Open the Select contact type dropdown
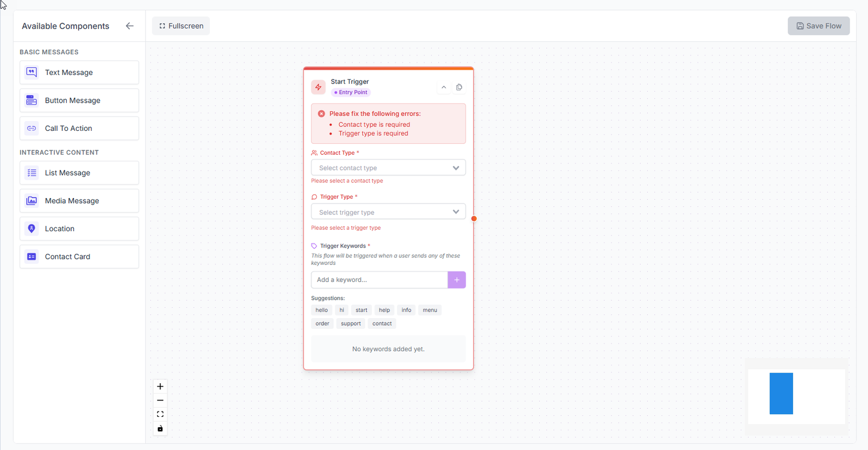 click(388, 168)
